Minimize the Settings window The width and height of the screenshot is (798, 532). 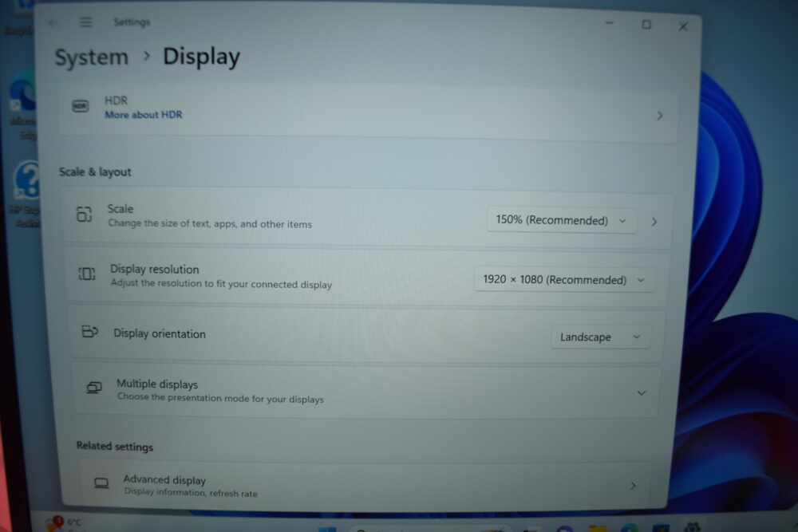609,23
